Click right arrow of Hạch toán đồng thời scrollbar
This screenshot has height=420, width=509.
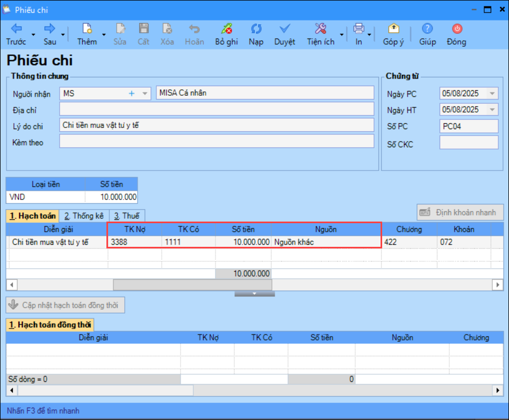tap(498, 390)
